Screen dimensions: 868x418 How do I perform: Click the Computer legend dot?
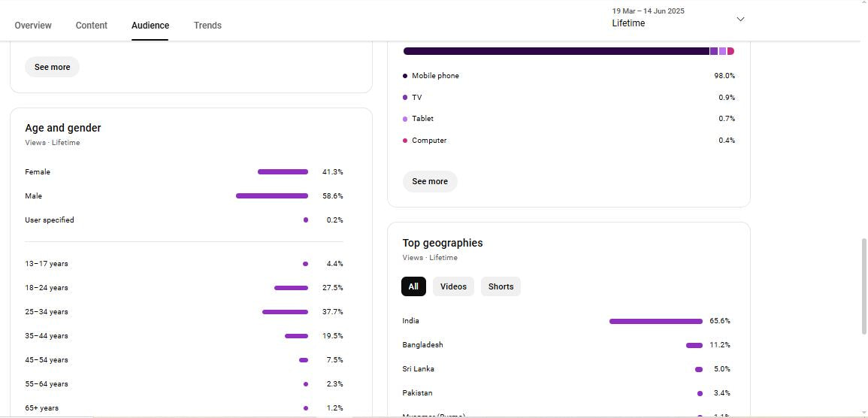(405, 141)
